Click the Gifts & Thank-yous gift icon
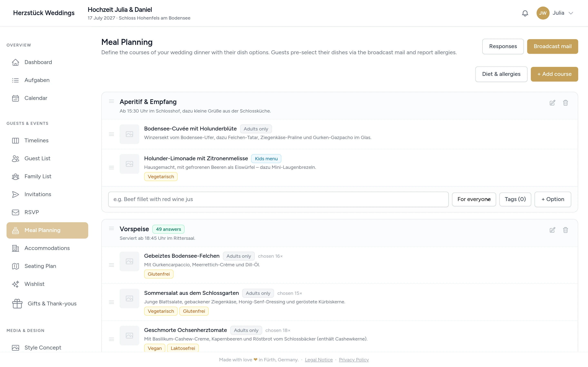The width and height of the screenshot is (588, 367). (17, 303)
